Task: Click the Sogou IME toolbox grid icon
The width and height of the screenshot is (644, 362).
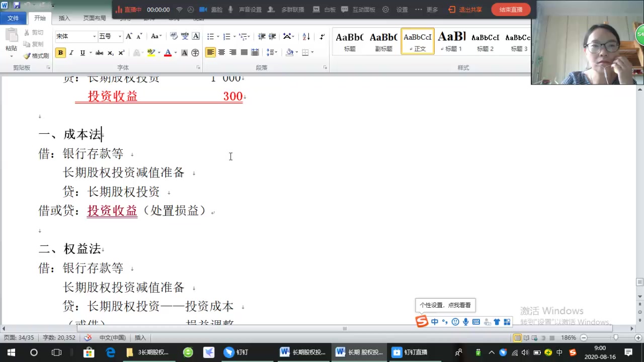Action: coord(507,322)
